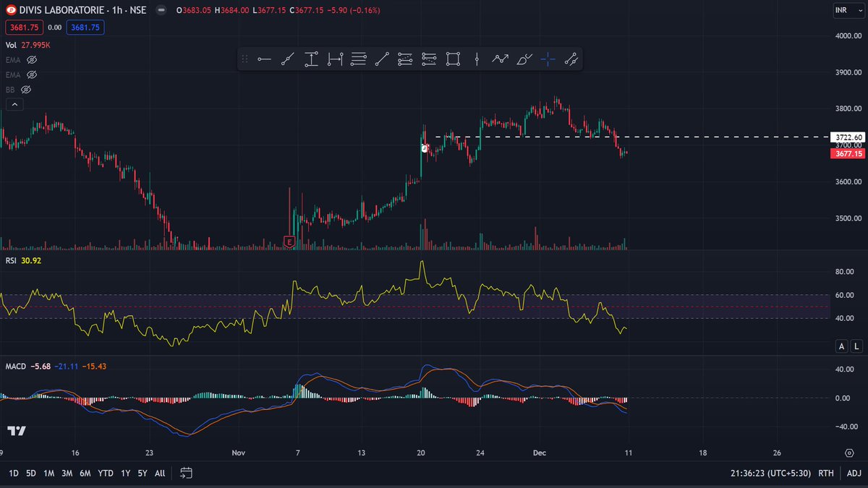Select the 6M time range
This screenshot has height=488, width=868.
point(85,474)
